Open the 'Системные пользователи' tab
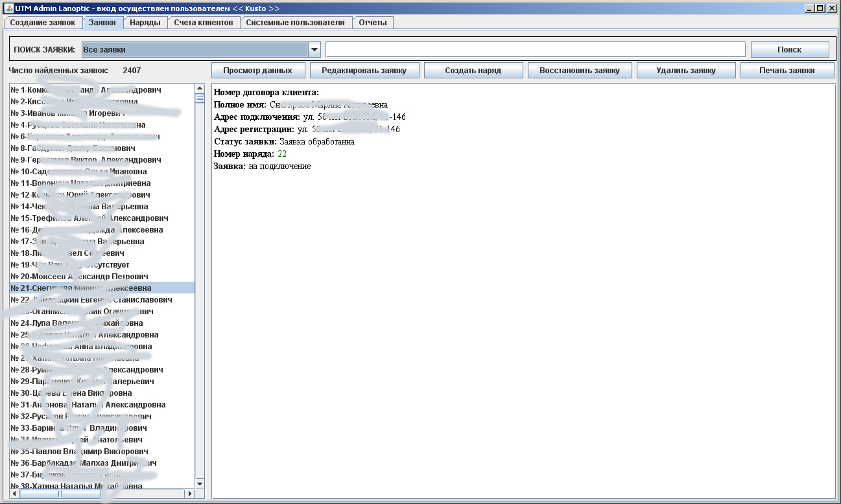Image resolution: width=841 pixels, height=504 pixels. (296, 23)
